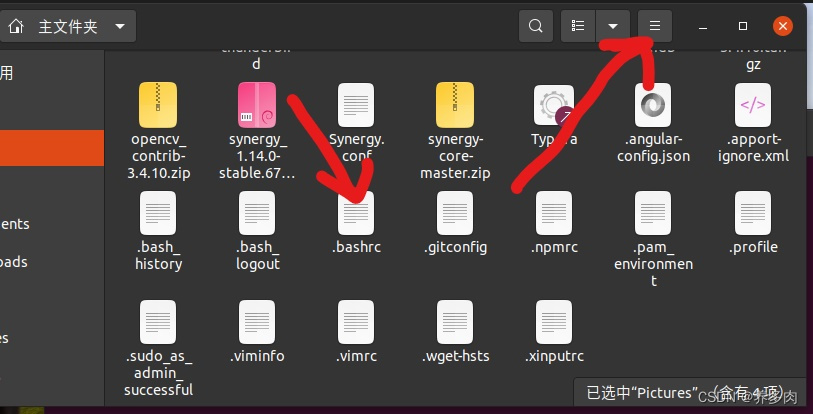The height and width of the screenshot is (414, 813).
Task: Select the .npmrc file icon
Action: (x=554, y=213)
